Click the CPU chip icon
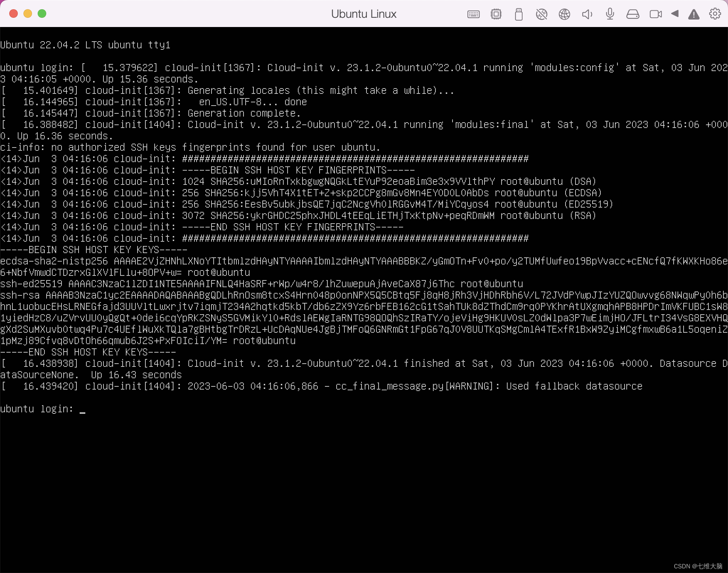 (x=496, y=14)
